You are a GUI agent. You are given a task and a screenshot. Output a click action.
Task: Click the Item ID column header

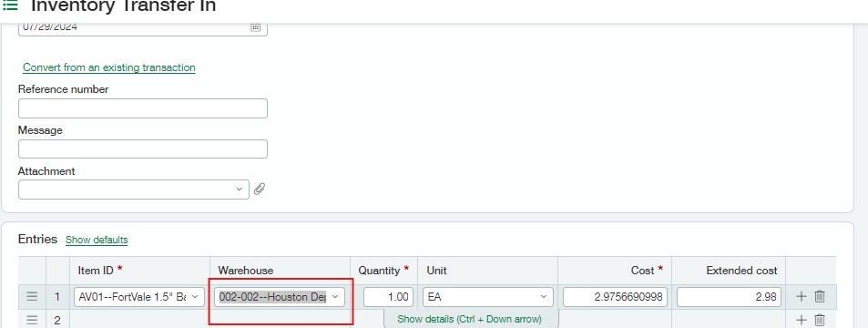click(x=96, y=271)
